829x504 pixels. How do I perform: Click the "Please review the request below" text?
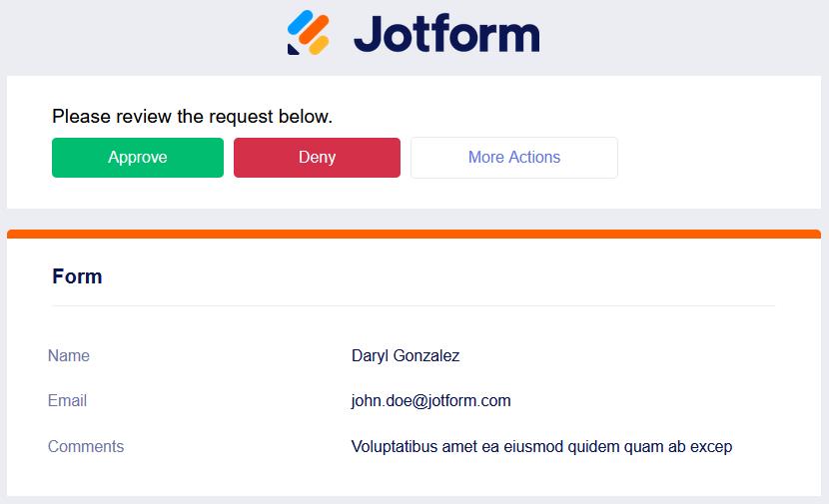coord(192,117)
